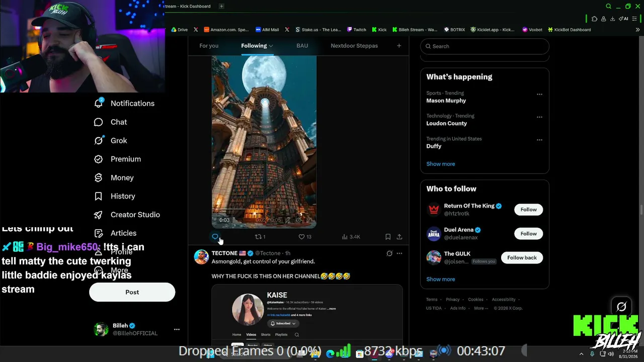Open the AIM Mail bookmark
Screen dimensions: 644x362
267,30
